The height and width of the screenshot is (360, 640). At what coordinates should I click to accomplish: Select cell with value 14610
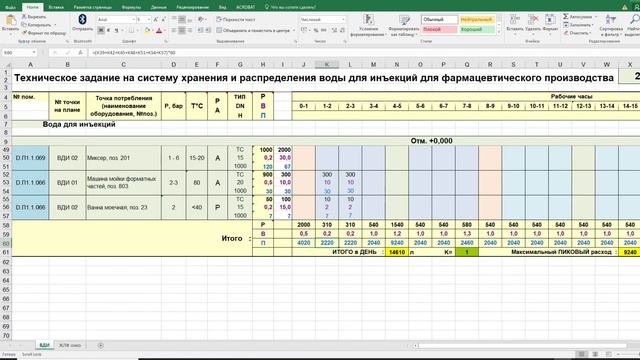click(x=397, y=252)
